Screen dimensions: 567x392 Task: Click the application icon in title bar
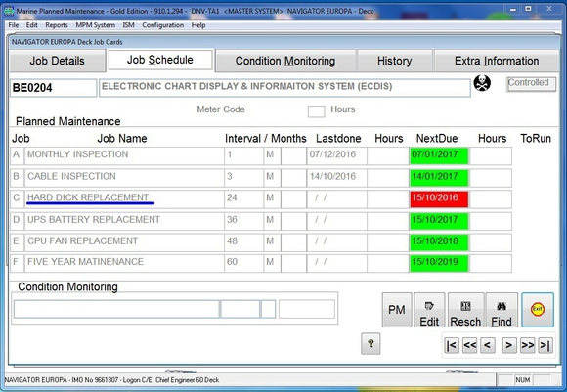click(9, 11)
